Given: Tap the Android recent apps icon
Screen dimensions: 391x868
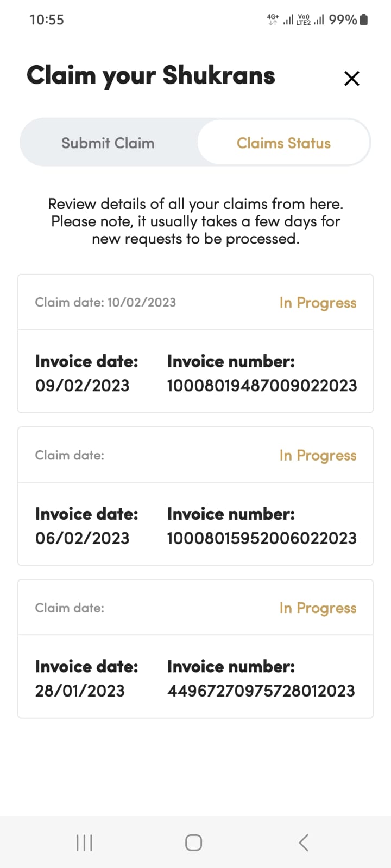Looking at the screenshot, I should [84, 843].
